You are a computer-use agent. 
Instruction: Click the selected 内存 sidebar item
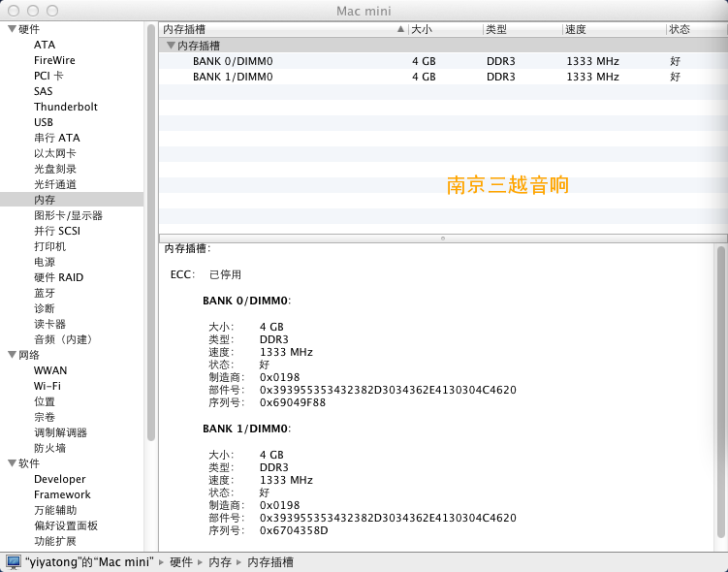click(x=72, y=200)
